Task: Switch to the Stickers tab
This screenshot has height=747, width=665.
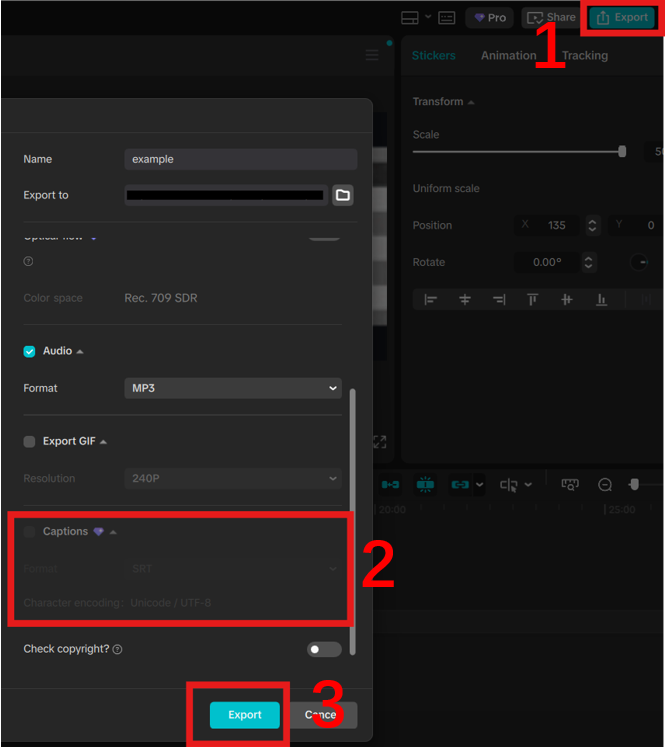Action: (433, 56)
